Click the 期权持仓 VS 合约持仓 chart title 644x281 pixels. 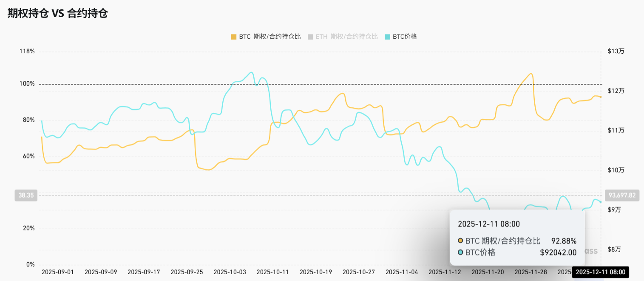click(x=58, y=13)
